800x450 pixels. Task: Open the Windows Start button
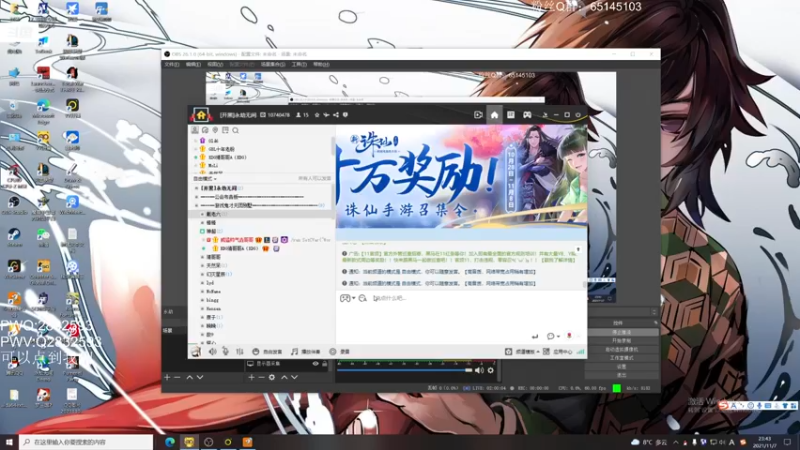pos(9,442)
